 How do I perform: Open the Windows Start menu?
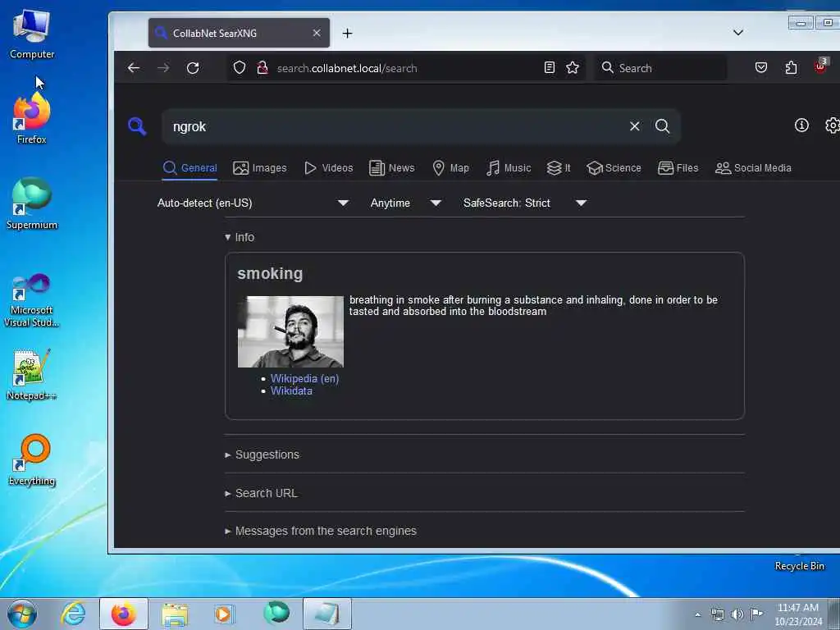point(22,614)
